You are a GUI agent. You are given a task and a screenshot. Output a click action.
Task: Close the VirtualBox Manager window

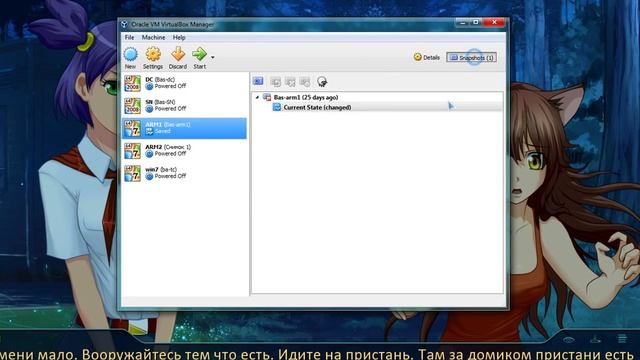tap(494, 22)
